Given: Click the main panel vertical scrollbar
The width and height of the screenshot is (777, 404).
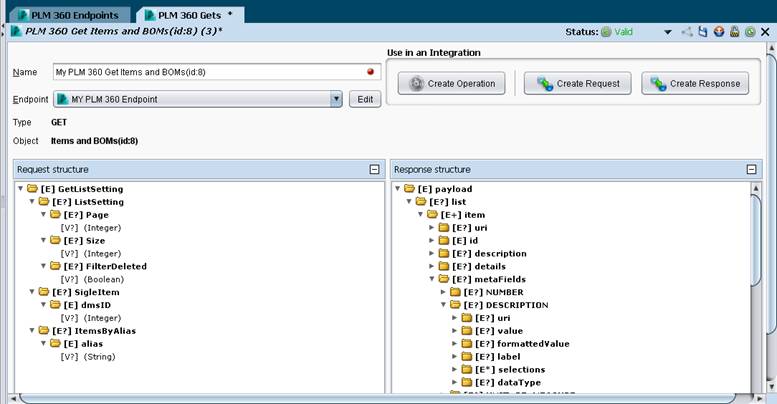Looking at the screenshot, I should (x=771, y=193).
